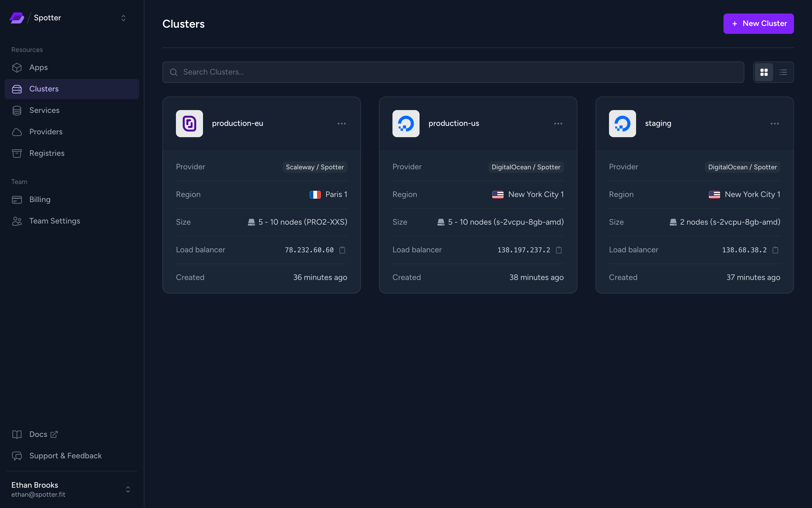Viewport: 812px width, 508px height.
Task: Open the Docs external link
Action: (72, 434)
